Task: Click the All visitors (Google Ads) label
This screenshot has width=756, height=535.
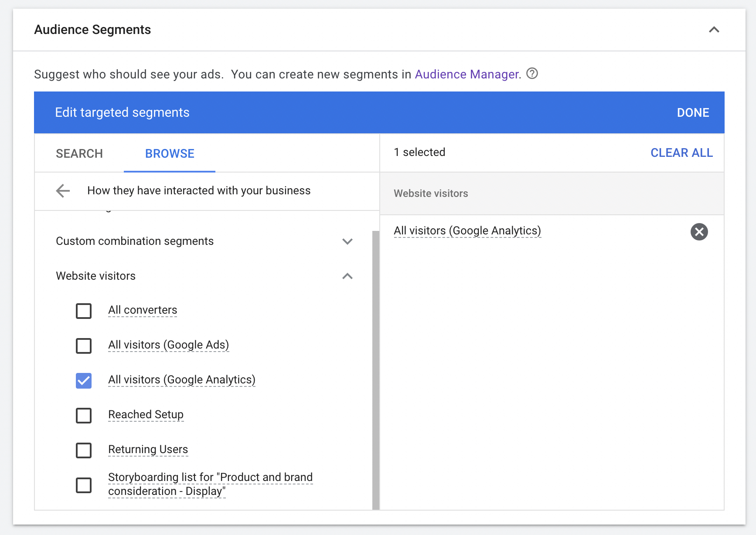Action: 169,345
